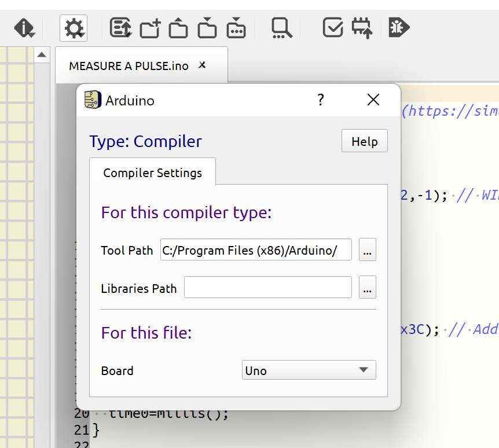Click the new file icon
Screen dimensions: 499x448
149,28
